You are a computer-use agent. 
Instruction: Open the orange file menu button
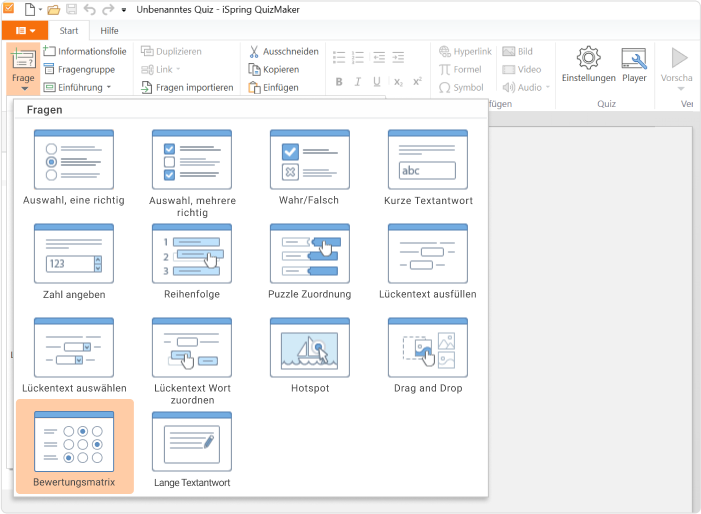click(25, 30)
